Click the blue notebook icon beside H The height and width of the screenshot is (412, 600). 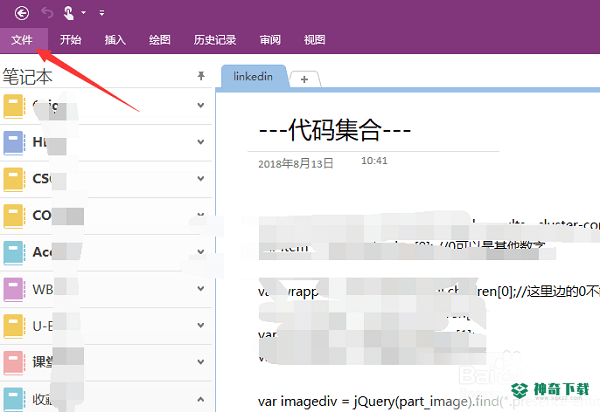tap(13, 142)
